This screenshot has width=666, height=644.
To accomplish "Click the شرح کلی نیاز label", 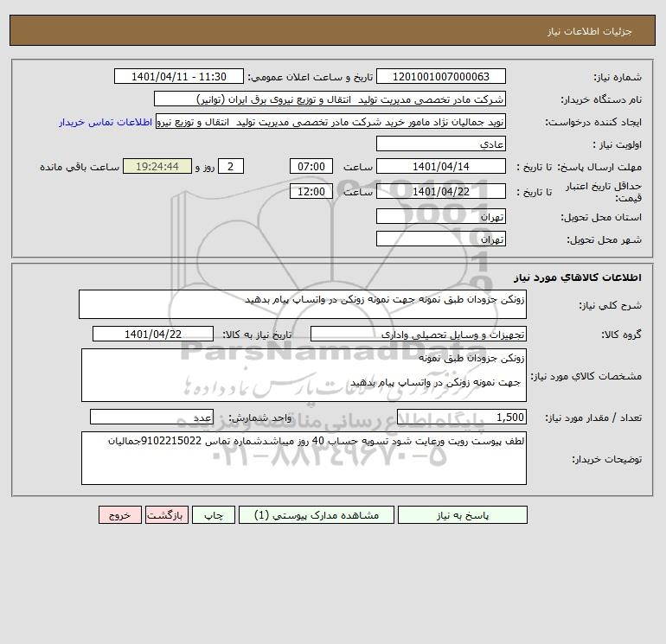I will tap(611, 305).
